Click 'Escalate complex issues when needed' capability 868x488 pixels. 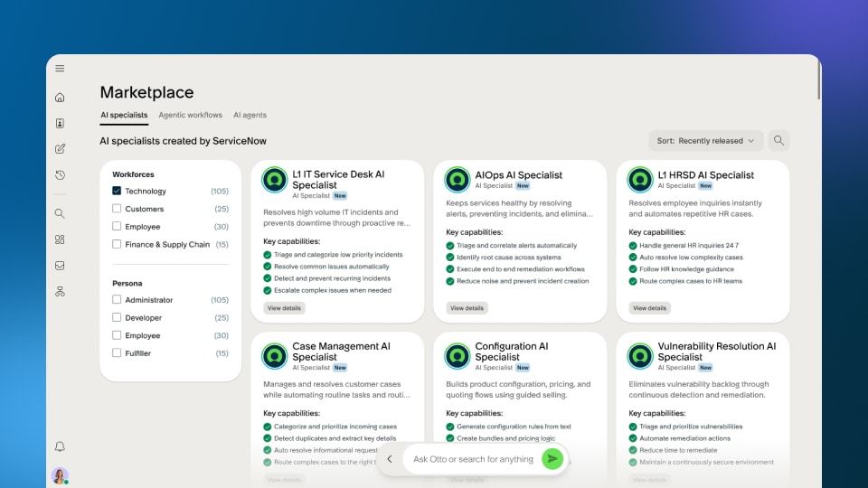click(x=333, y=290)
